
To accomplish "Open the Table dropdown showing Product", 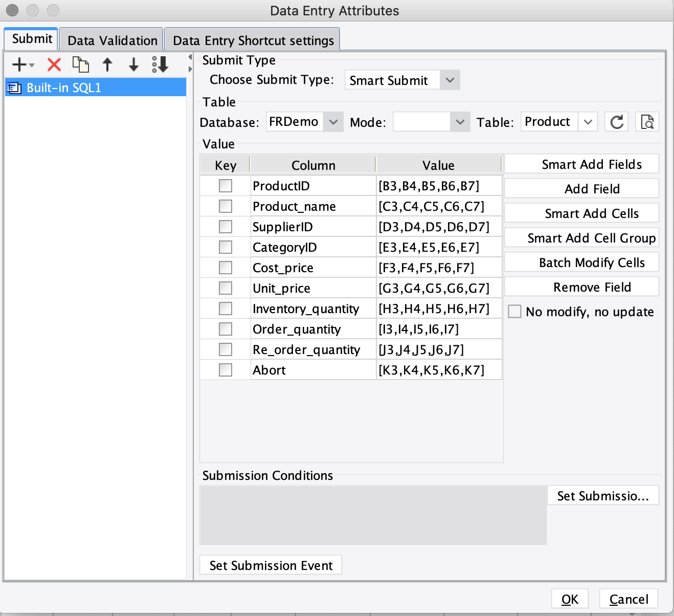I will [588, 122].
